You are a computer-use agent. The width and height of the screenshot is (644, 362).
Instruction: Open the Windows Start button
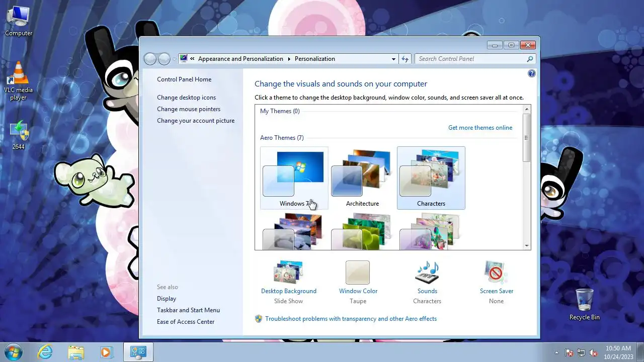(x=14, y=352)
